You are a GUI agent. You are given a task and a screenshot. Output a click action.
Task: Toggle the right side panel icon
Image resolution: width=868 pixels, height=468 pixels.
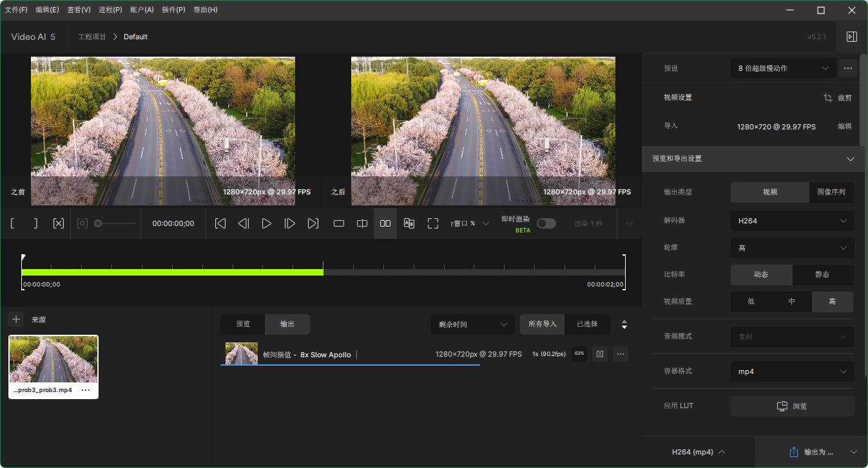[x=852, y=37]
